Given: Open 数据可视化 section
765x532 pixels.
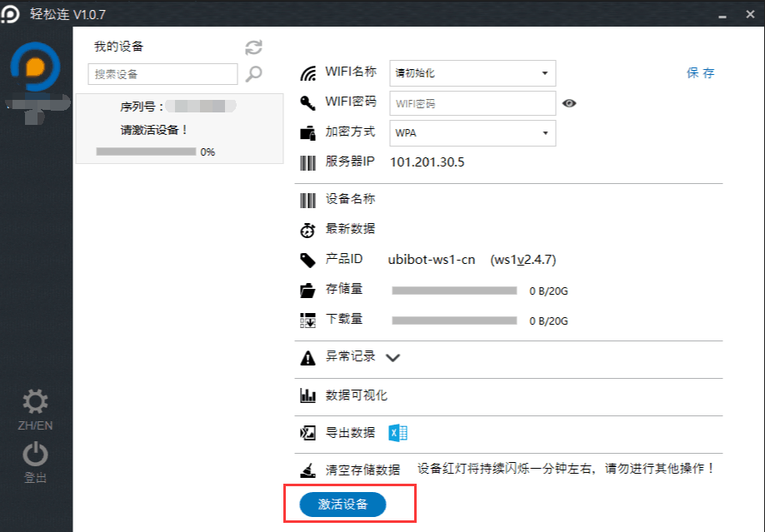Looking at the screenshot, I should [356, 395].
